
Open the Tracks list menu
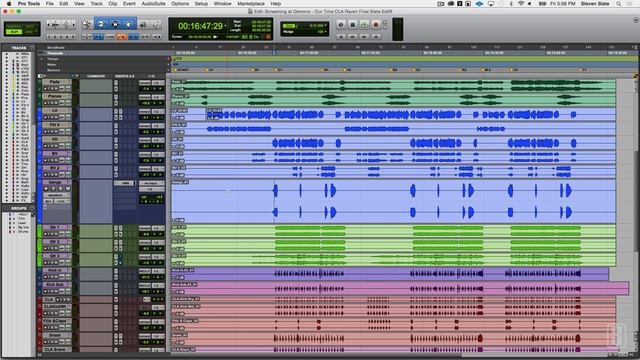tap(32, 48)
